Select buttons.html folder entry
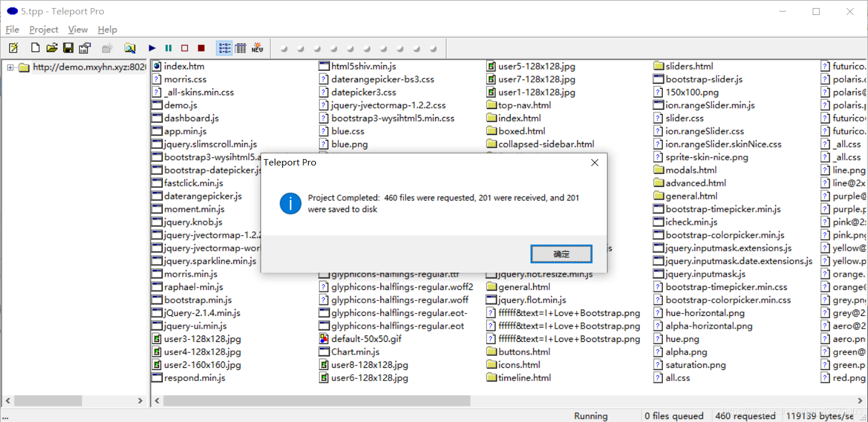The image size is (868, 422). click(x=519, y=352)
